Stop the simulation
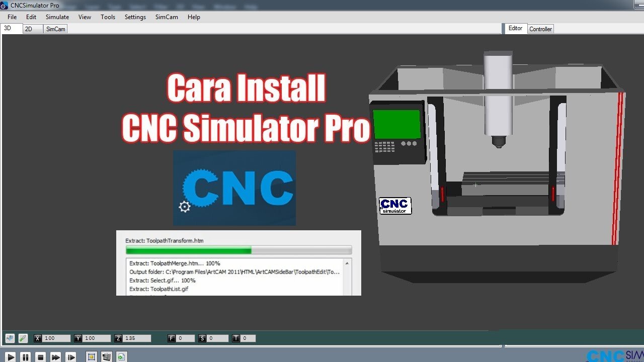This screenshot has width=644, height=362. (41, 357)
